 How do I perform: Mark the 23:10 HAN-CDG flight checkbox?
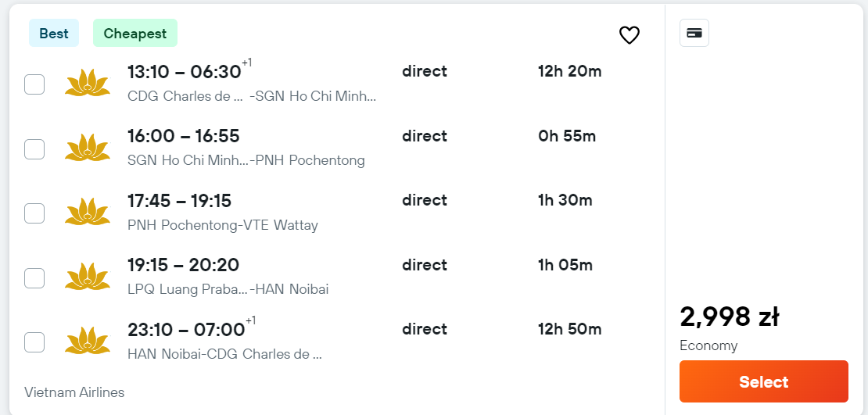pyautogui.click(x=34, y=342)
